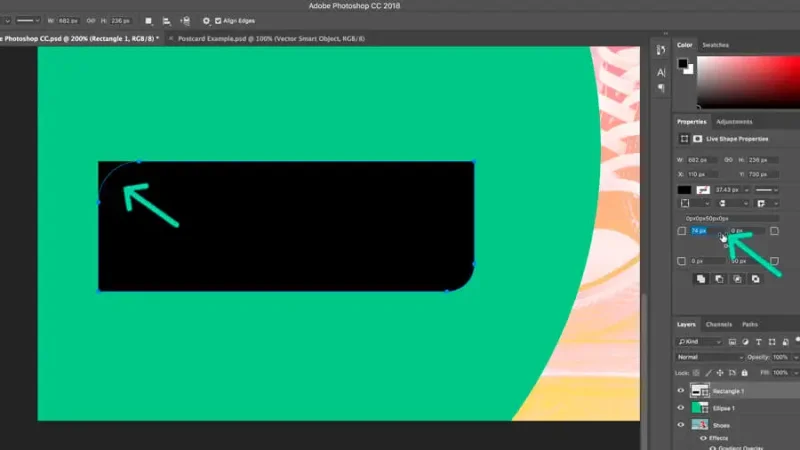Screen dimensions: 800x450
Task: Click the top-left corner radius icon
Action: click(682, 231)
